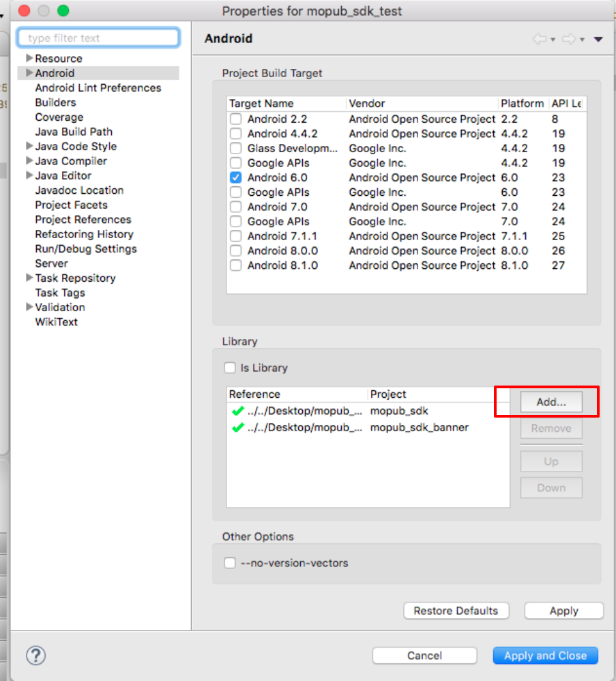
Task: Click green checkmark beside mopub_sdk reference
Action: 237,410
